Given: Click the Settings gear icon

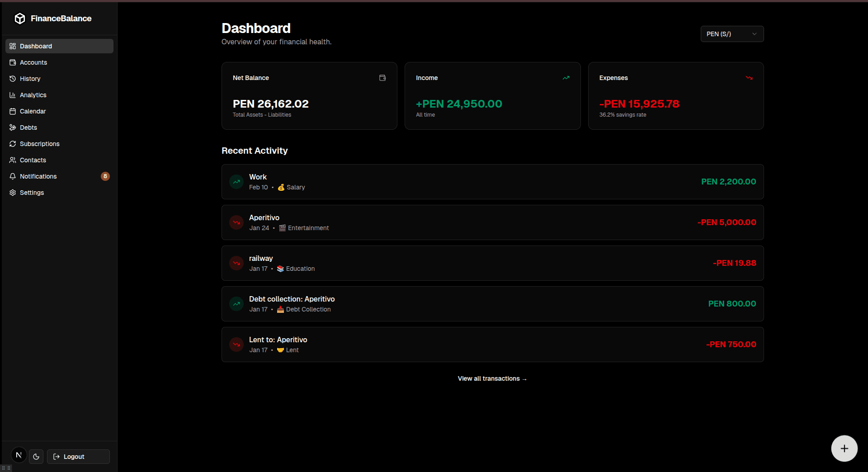Looking at the screenshot, I should (13, 193).
